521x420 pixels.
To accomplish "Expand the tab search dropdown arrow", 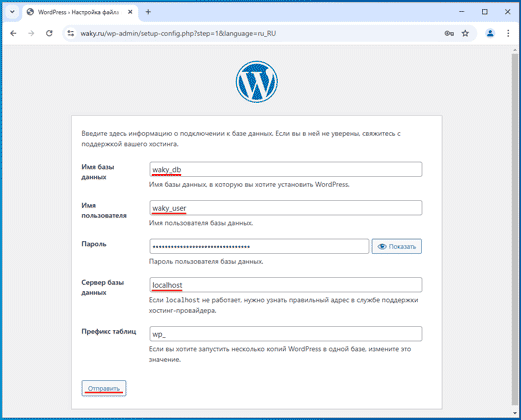I will [12, 12].
